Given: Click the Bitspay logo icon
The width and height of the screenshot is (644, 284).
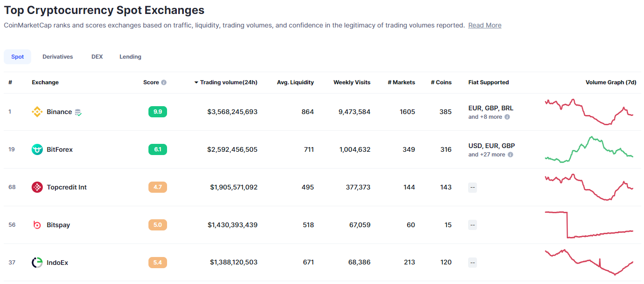Looking at the screenshot, I should pyautogui.click(x=37, y=225).
